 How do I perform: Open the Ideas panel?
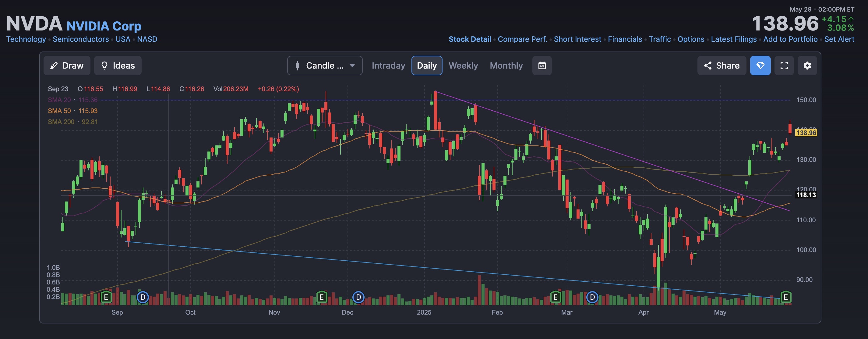pos(118,66)
